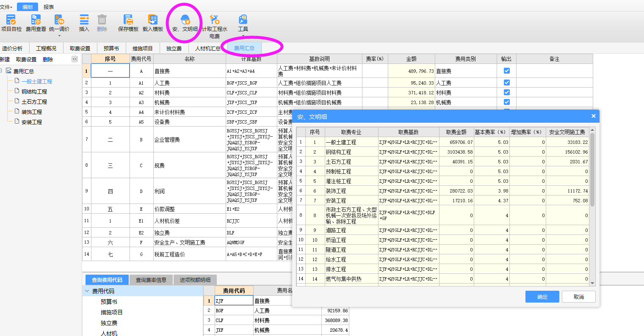Viewport: 644px width, 336px height.
Task: Insert a row with 插入
Action: 84,23
